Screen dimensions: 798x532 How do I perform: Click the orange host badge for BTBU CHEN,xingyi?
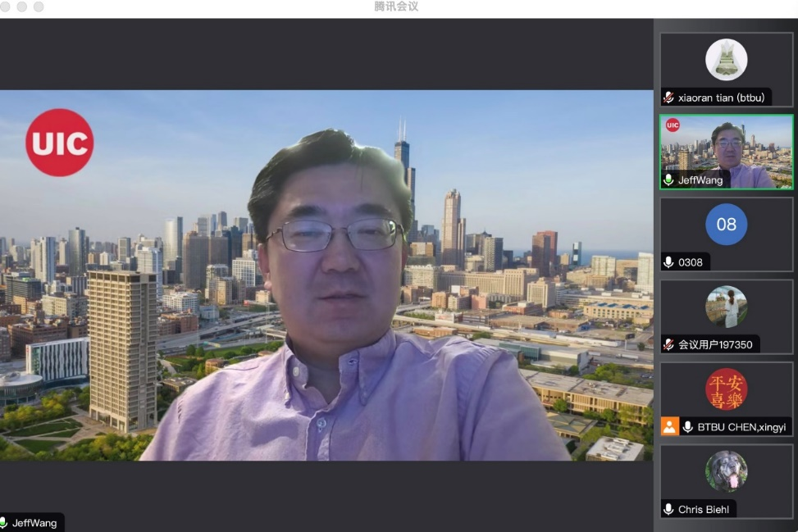(670, 427)
